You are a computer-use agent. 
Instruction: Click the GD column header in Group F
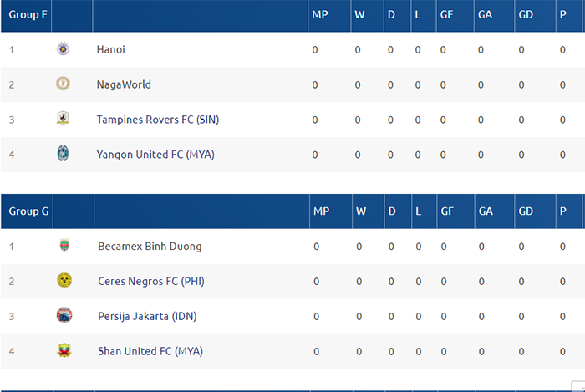(524, 15)
